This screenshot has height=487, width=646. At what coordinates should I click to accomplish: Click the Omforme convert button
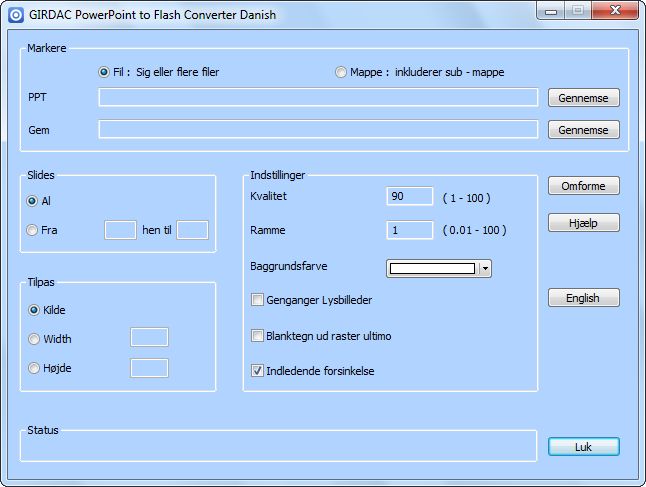tap(583, 186)
